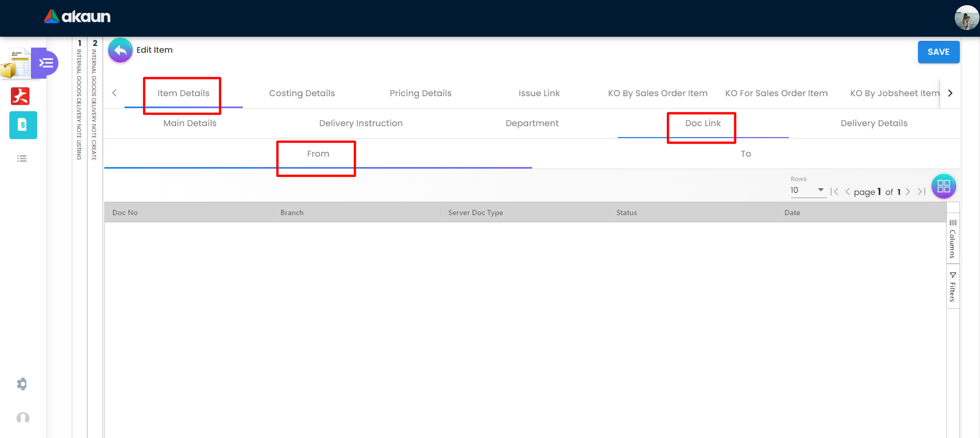The image size is (980, 438).
Task: Open the user profile avatar
Action: point(967,18)
